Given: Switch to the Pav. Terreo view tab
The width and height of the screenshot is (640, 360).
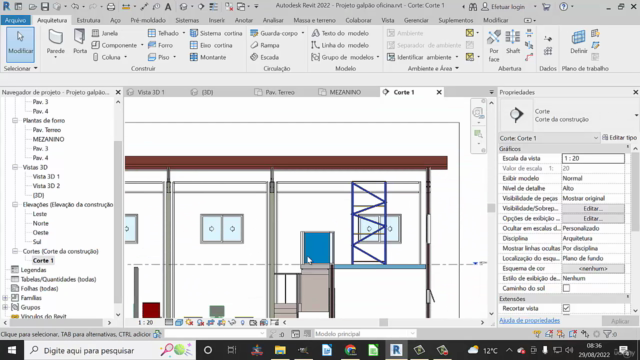Looking at the screenshot, I should (280, 92).
